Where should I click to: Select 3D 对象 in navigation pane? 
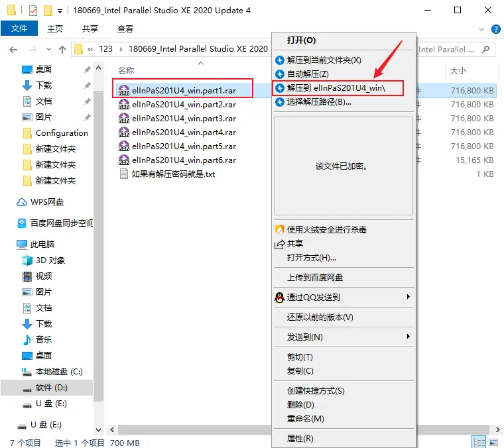[x=43, y=260]
